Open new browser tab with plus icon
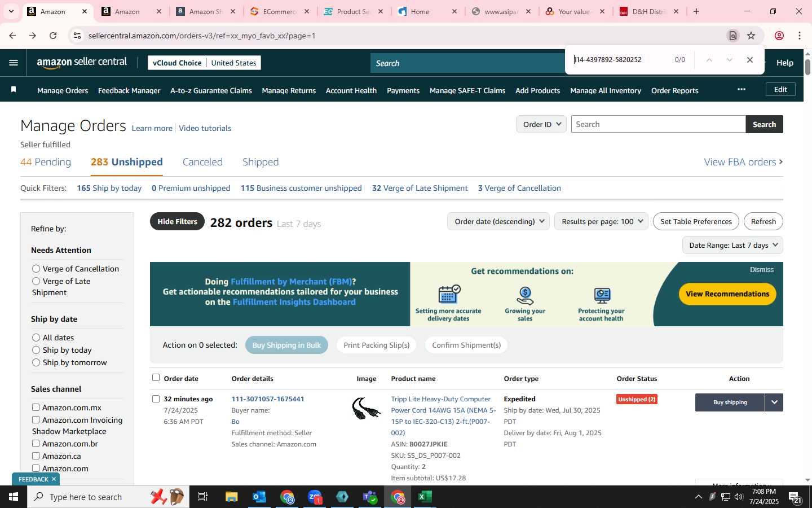812x508 pixels. pyautogui.click(x=696, y=11)
